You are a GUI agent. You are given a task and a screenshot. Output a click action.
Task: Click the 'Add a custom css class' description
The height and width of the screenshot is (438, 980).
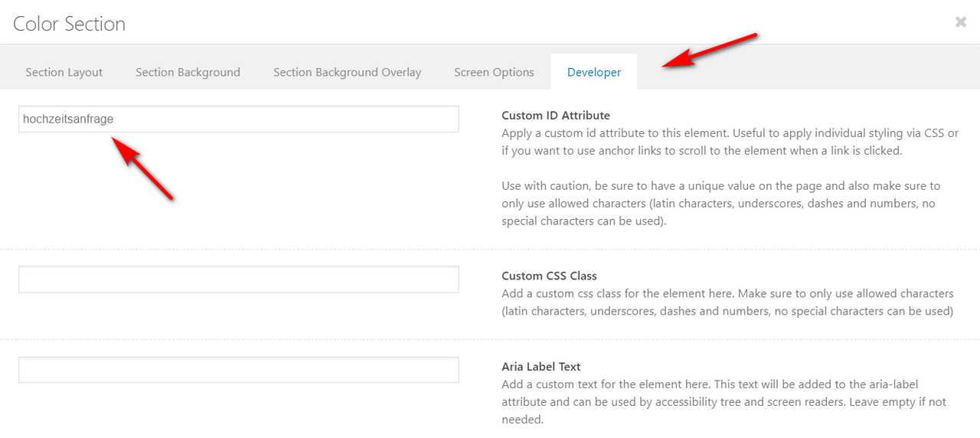[727, 302]
